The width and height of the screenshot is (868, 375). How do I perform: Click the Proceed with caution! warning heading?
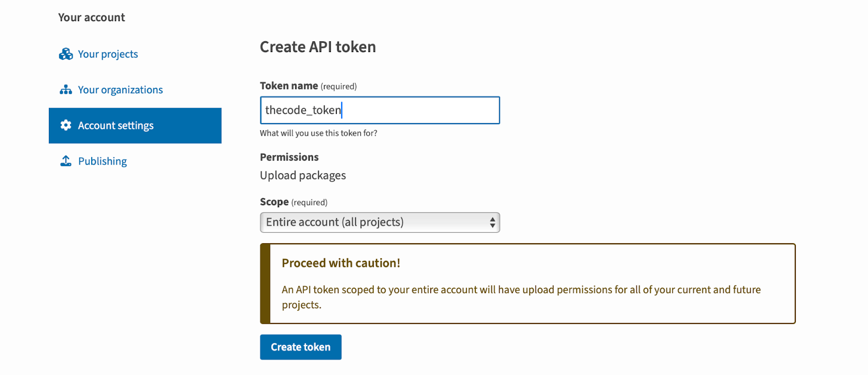[x=341, y=263]
